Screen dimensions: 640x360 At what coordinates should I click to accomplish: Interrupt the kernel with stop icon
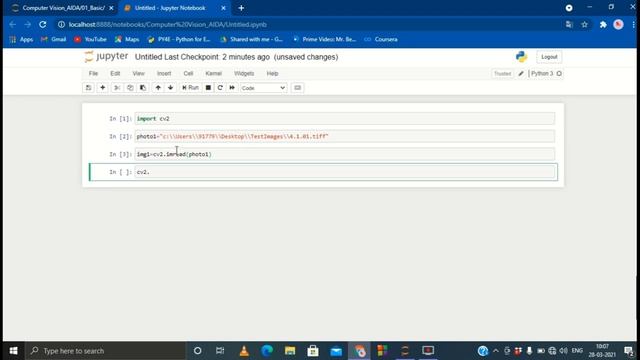pyautogui.click(x=208, y=88)
